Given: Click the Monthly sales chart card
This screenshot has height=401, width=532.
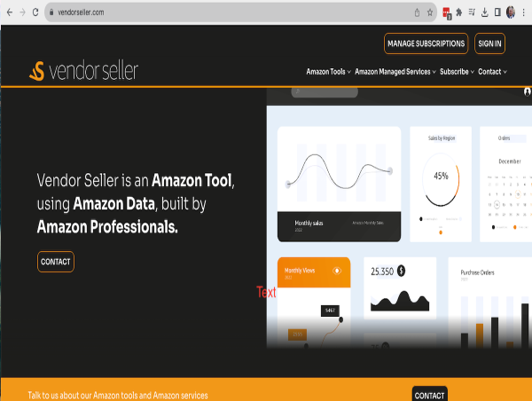Looking at the screenshot, I should point(339,184).
